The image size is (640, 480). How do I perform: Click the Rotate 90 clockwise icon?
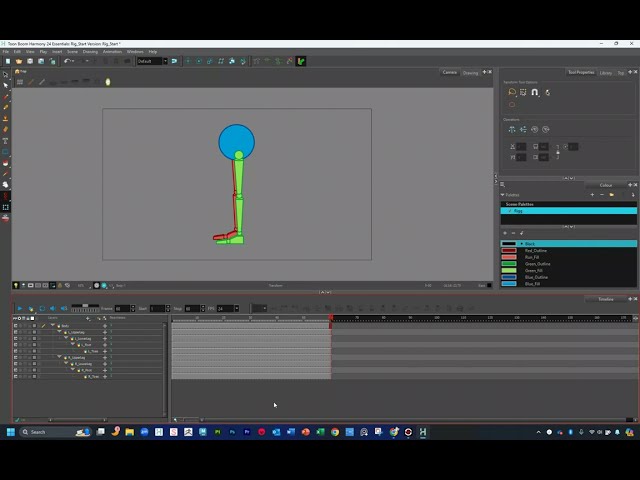point(546,129)
